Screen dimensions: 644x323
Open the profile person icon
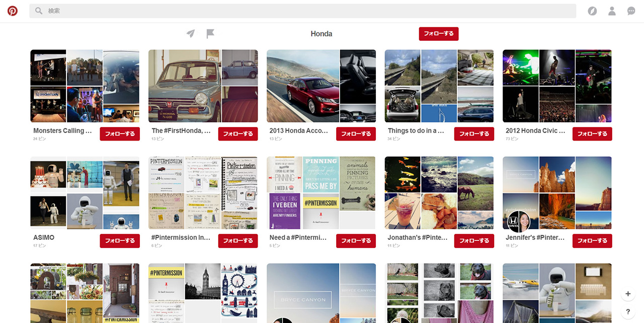tap(612, 11)
